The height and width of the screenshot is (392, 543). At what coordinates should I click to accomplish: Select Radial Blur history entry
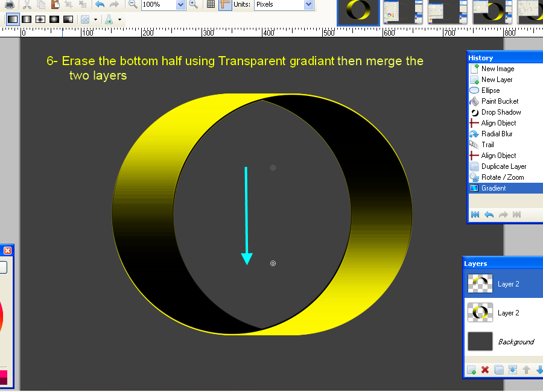click(x=506, y=134)
